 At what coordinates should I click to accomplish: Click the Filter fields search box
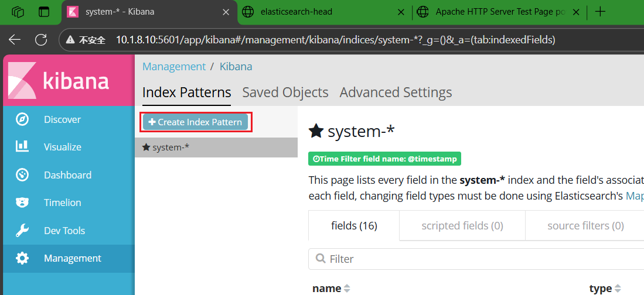click(476, 259)
